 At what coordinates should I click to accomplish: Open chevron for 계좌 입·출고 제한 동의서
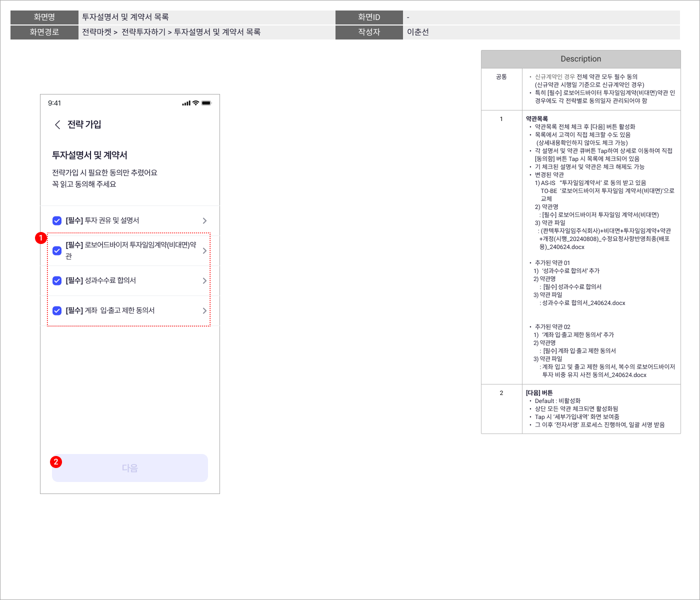pos(204,310)
